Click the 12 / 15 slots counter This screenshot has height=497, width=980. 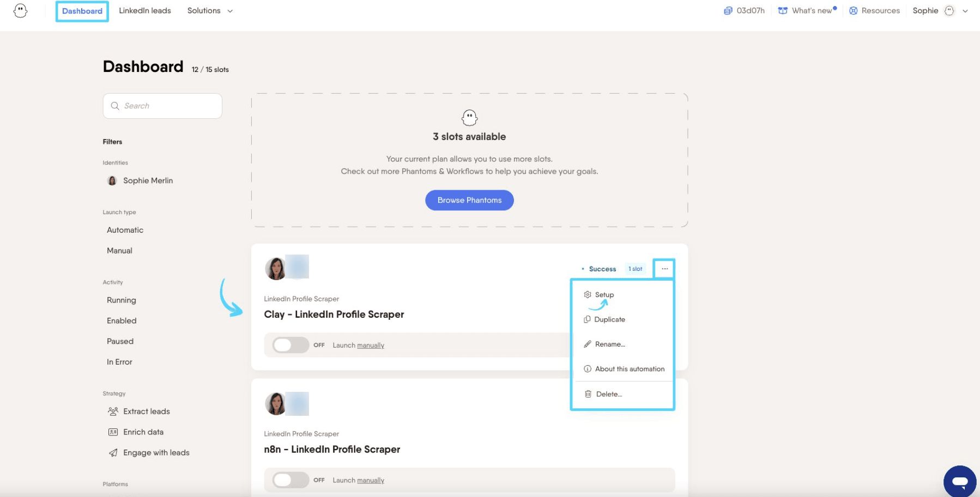[x=210, y=70]
